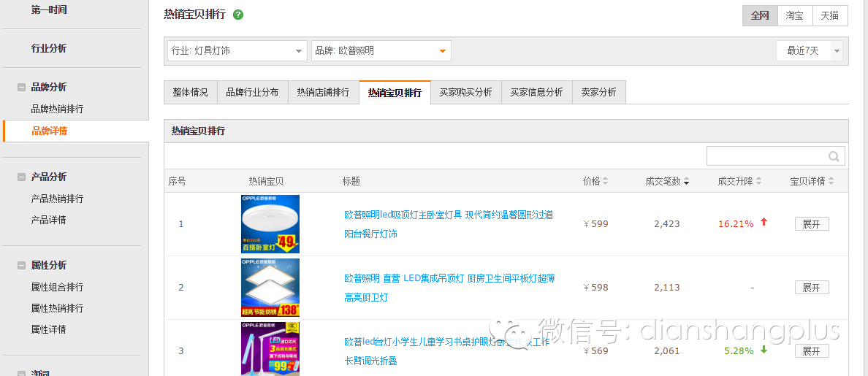Go to 行业分析 in sidebar
The height and width of the screenshot is (376, 868).
tap(49, 48)
